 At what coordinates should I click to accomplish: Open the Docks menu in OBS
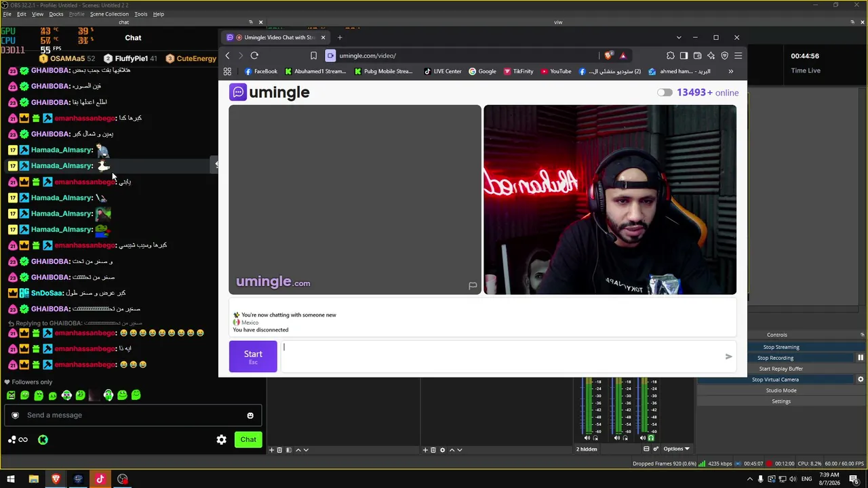point(56,14)
